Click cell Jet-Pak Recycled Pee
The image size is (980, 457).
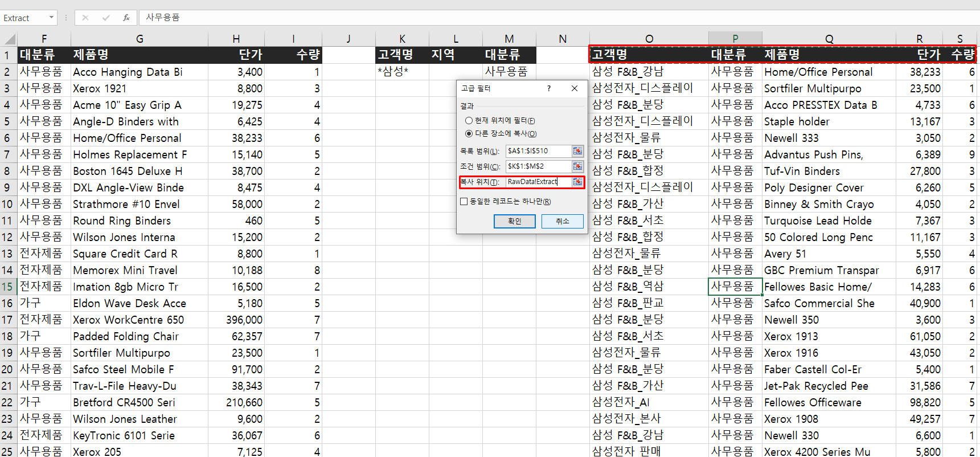pos(829,386)
